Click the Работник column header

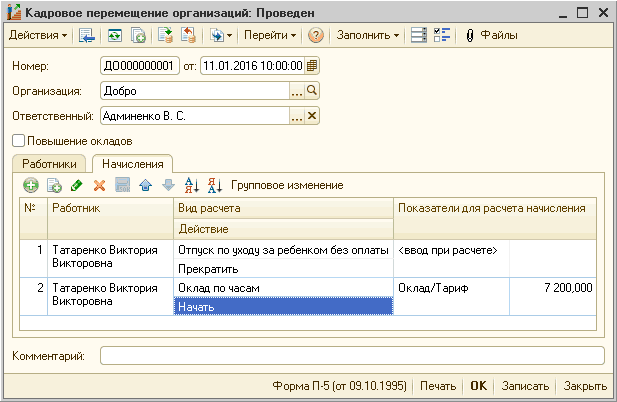click(x=111, y=218)
